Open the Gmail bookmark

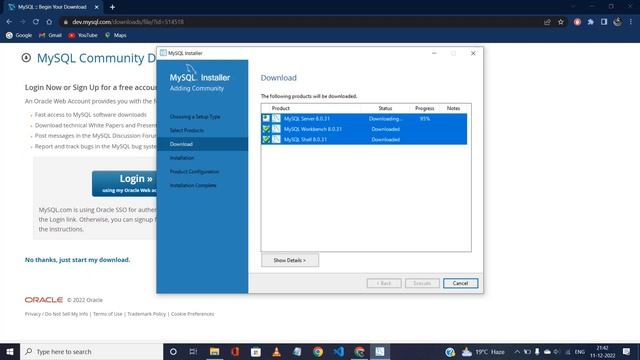tap(50, 36)
